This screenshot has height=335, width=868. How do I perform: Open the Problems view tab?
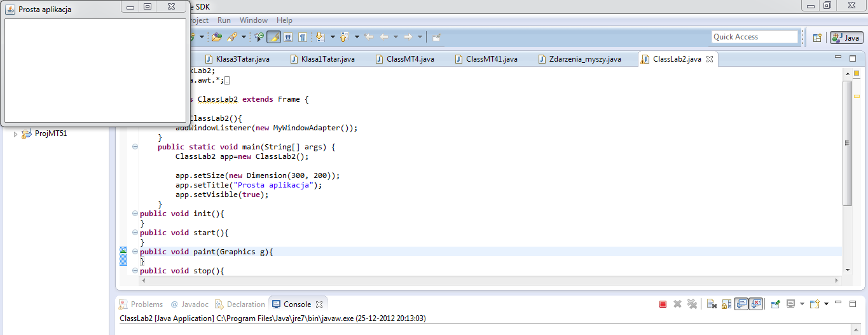(x=146, y=304)
